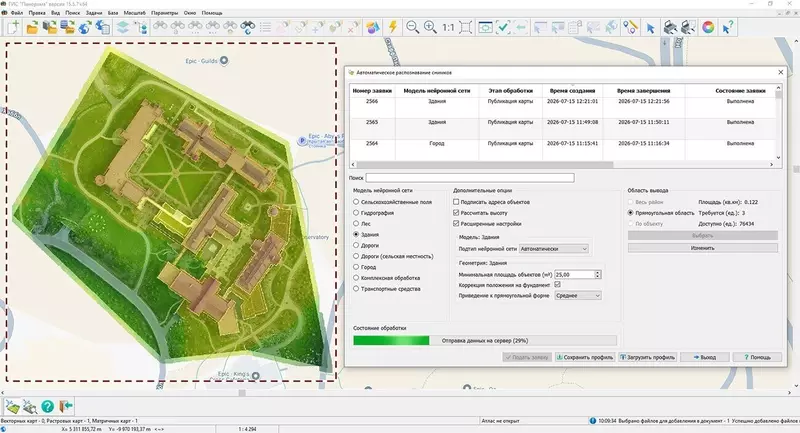Select the blue arrow pointer tool
The width and height of the screenshot is (800, 433).
tap(650, 28)
